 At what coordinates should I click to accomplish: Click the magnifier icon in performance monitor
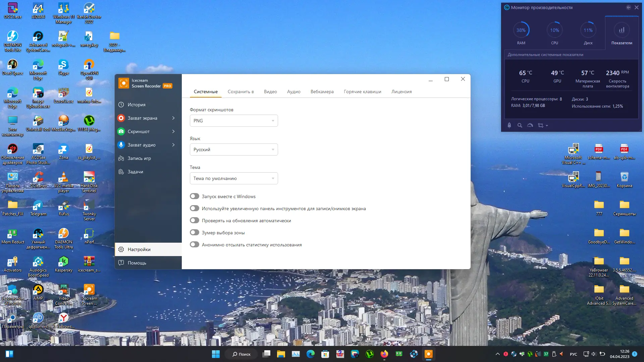pyautogui.click(x=520, y=125)
